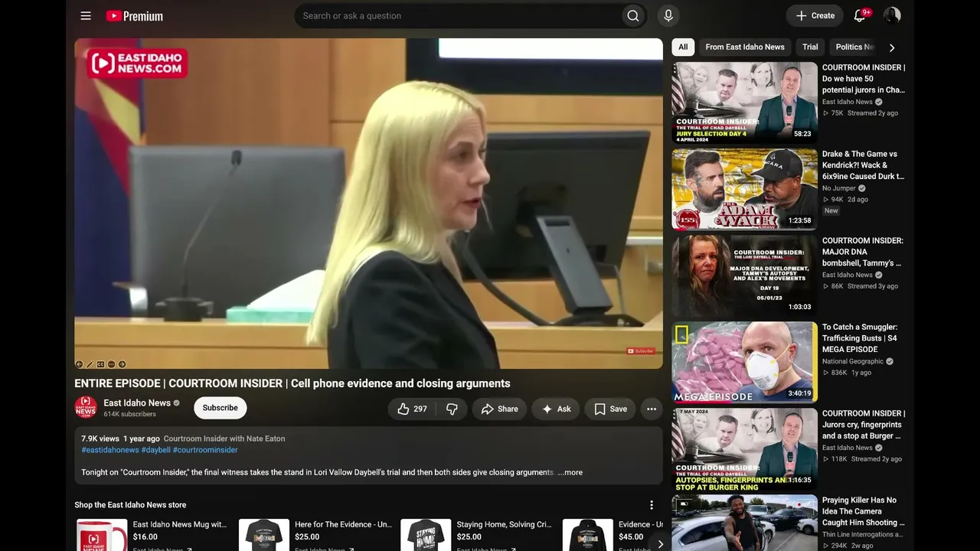This screenshot has width=980, height=551.
Task: Start voice search with the microphone icon
Action: [668, 15]
